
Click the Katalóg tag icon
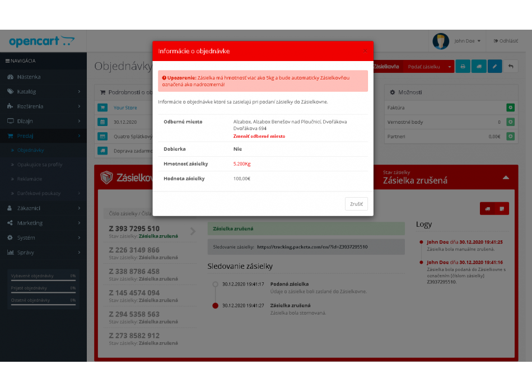10,92
